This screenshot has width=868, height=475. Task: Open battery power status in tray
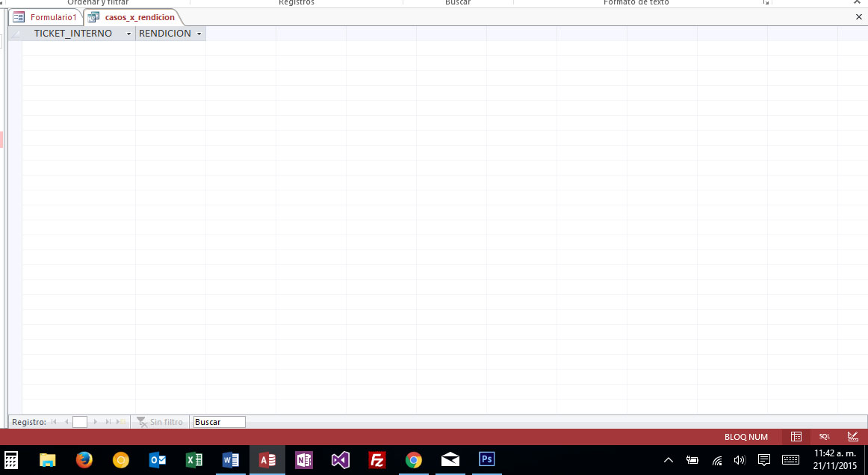coord(692,460)
